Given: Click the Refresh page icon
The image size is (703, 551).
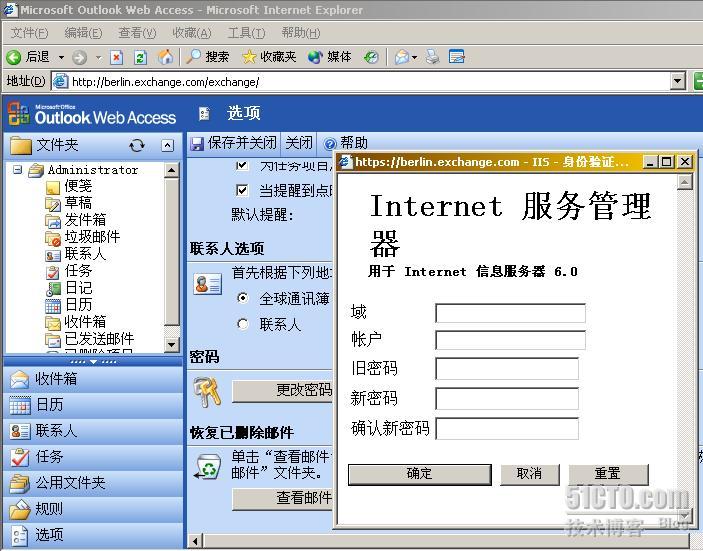Looking at the screenshot, I should pos(141,57).
